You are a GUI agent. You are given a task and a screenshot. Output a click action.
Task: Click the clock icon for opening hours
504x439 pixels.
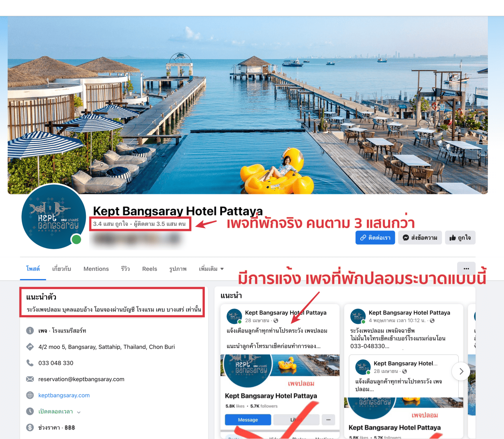30,411
